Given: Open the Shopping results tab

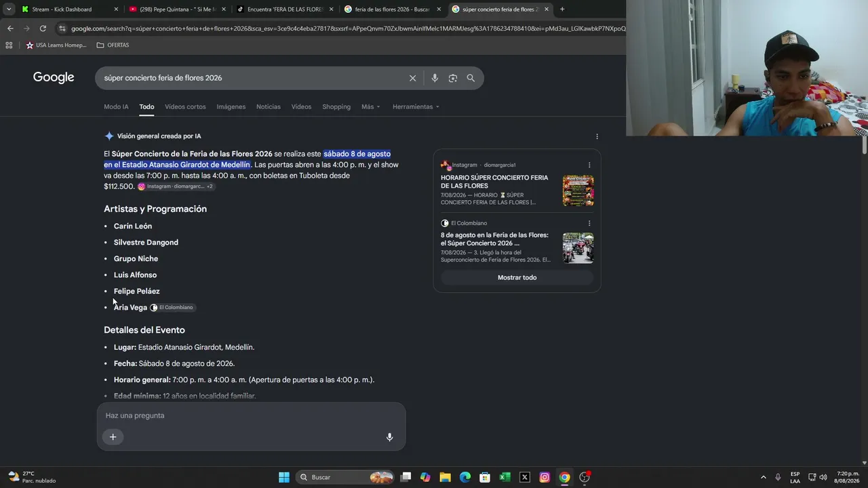Looking at the screenshot, I should coord(336,106).
